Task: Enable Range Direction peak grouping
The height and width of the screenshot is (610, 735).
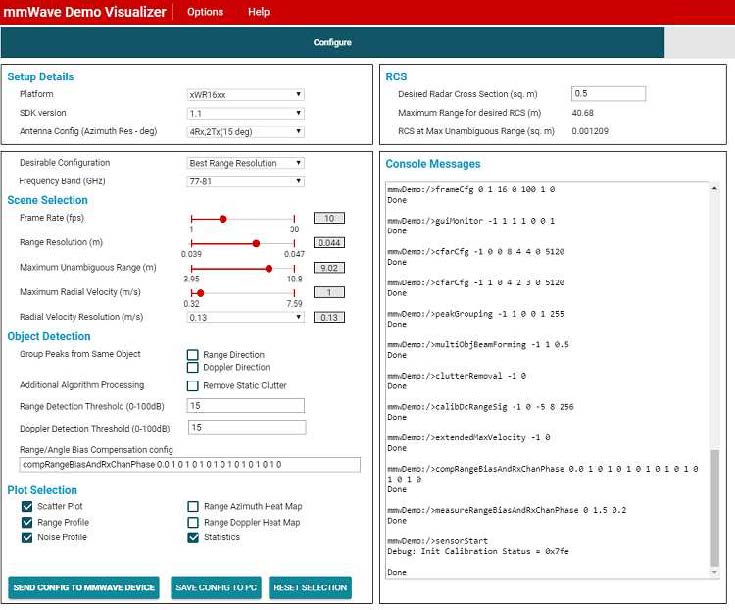Action: coord(193,355)
